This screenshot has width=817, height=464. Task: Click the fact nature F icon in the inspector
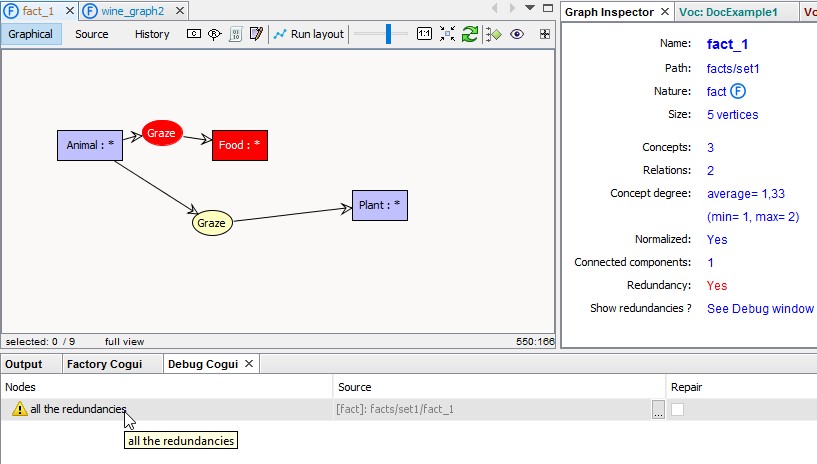click(738, 91)
